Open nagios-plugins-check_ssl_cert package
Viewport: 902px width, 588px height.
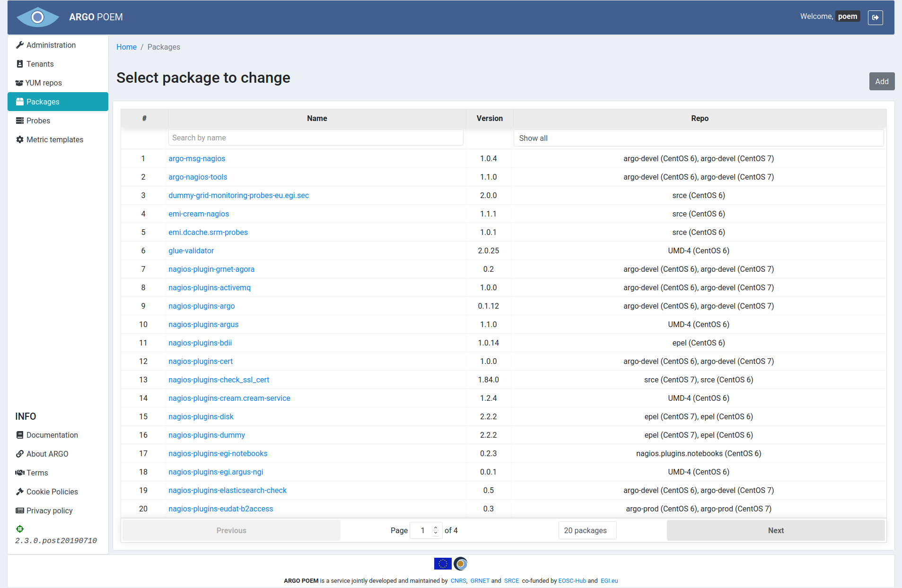(x=219, y=380)
